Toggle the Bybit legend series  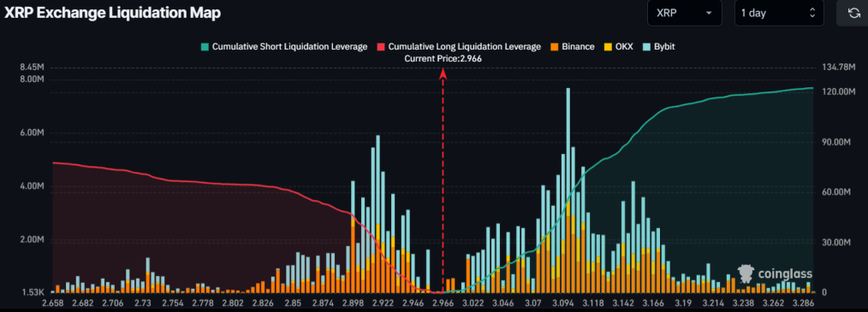[659, 47]
